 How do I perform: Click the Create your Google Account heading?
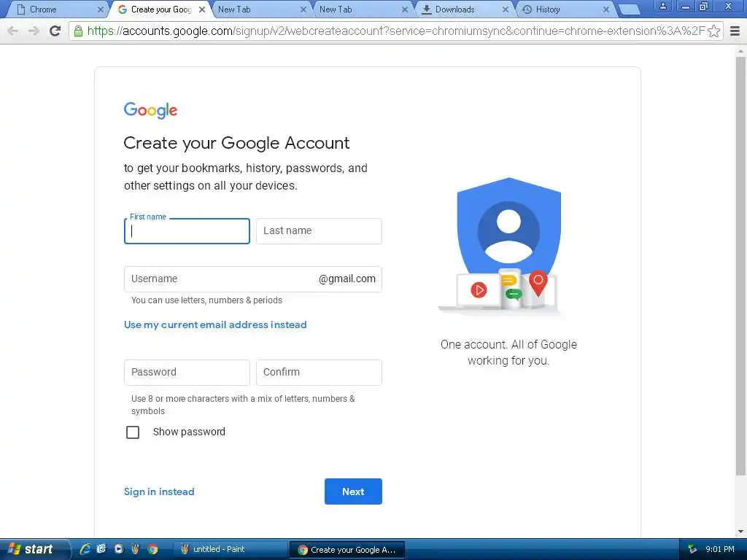pos(236,143)
